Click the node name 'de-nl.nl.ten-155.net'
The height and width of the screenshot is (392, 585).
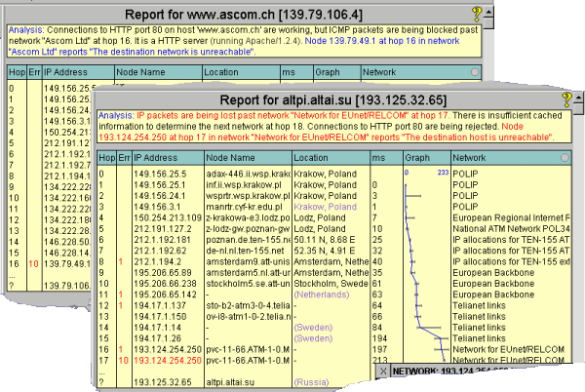click(x=245, y=251)
